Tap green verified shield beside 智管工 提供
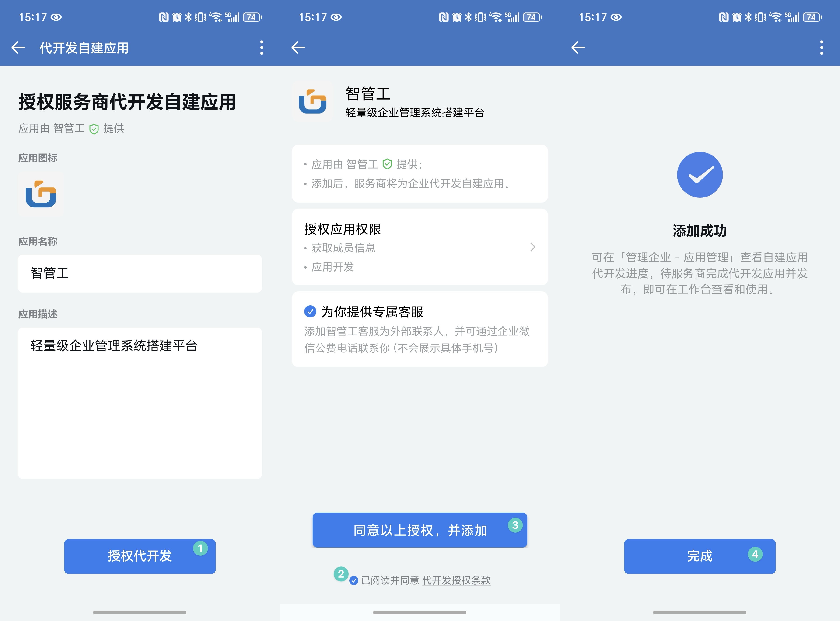 point(94,129)
